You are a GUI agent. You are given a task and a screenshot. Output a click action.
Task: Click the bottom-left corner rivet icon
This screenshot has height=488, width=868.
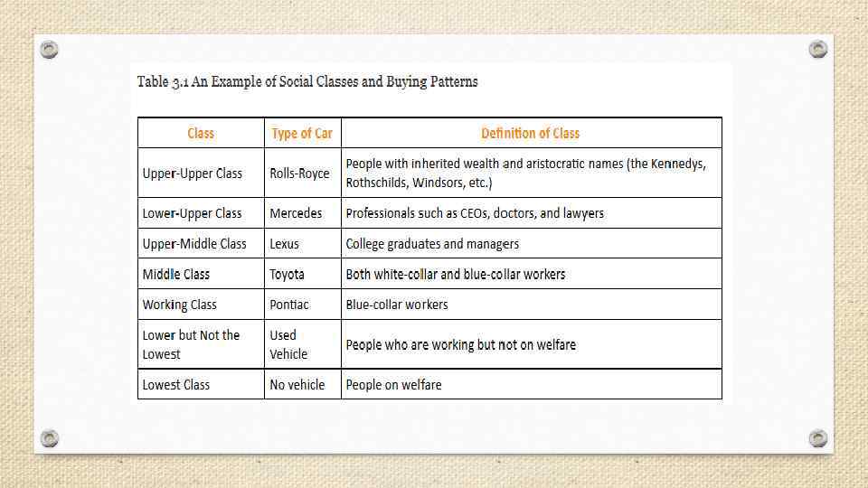pos(50,438)
